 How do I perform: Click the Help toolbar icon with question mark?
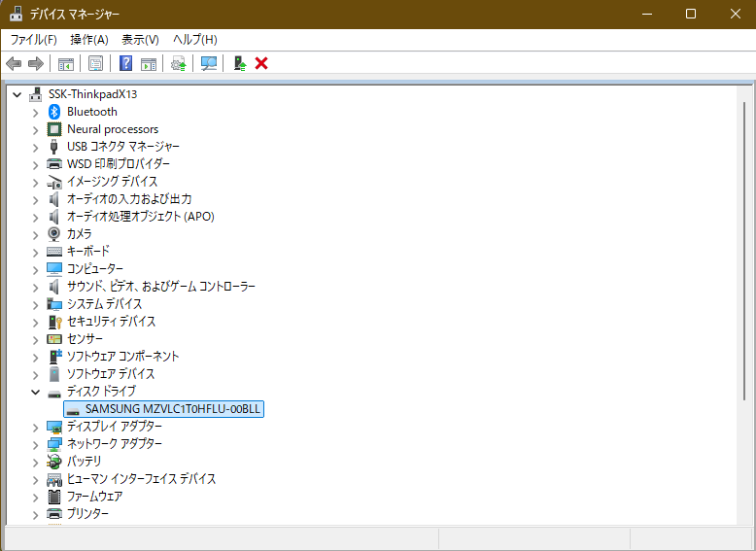[125, 63]
